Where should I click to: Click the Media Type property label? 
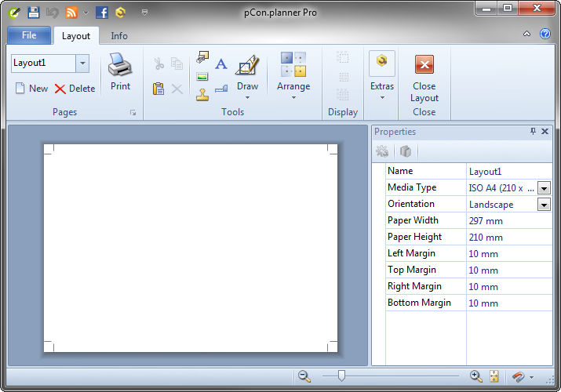point(412,187)
